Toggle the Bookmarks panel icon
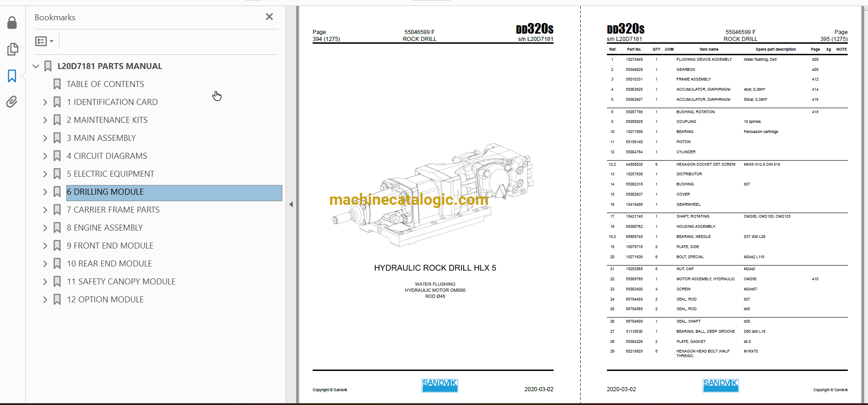This screenshot has height=405, width=868. (12, 76)
